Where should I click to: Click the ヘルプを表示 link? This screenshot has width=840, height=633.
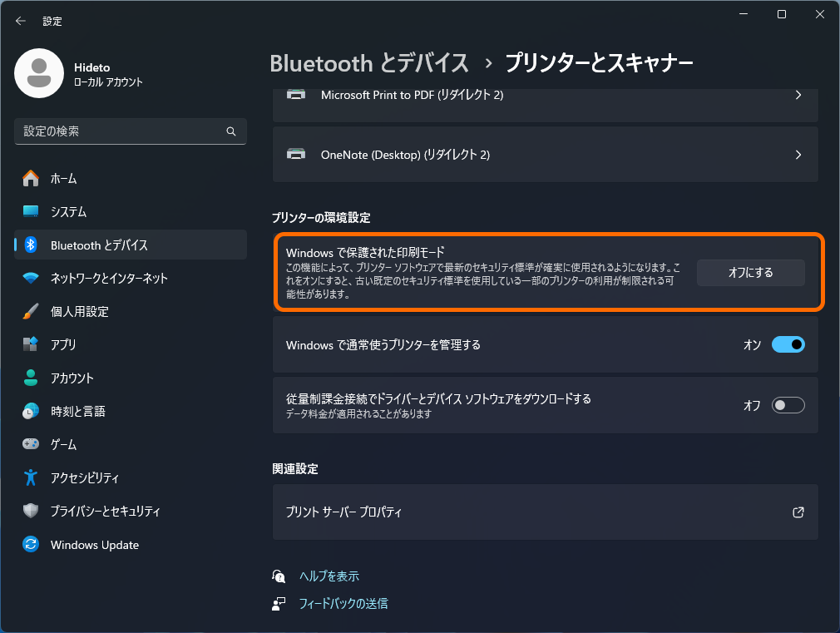(x=326, y=576)
